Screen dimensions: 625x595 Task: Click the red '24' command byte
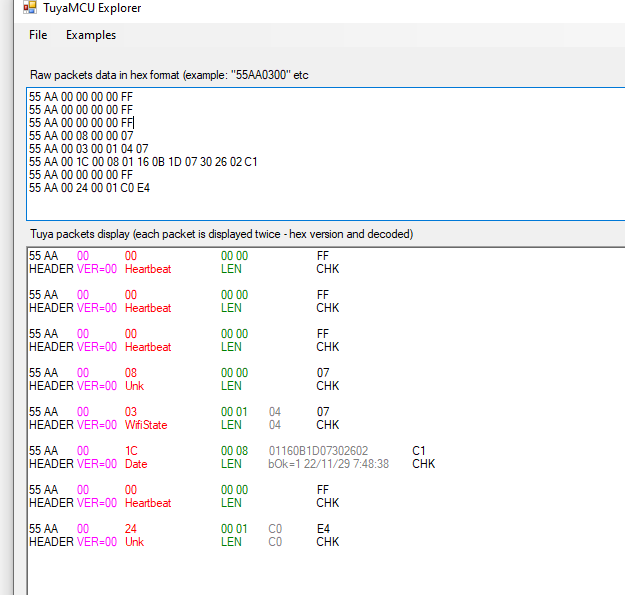pyautogui.click(x=131, y=529)
